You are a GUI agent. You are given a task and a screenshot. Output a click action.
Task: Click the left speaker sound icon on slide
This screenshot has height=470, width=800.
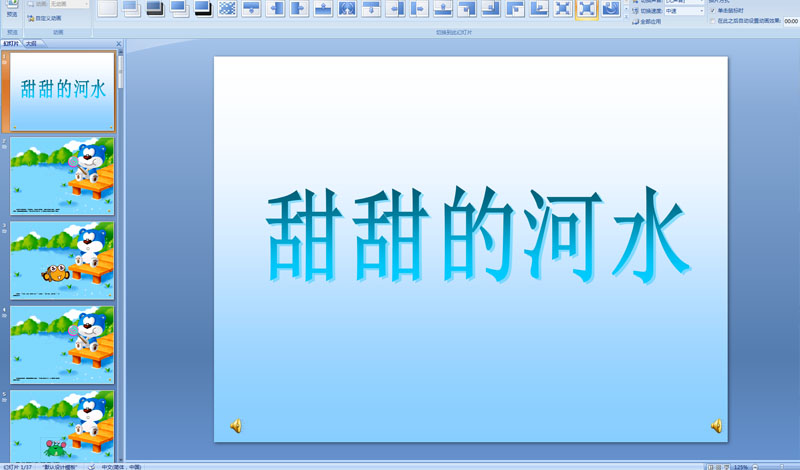point(236,426)
